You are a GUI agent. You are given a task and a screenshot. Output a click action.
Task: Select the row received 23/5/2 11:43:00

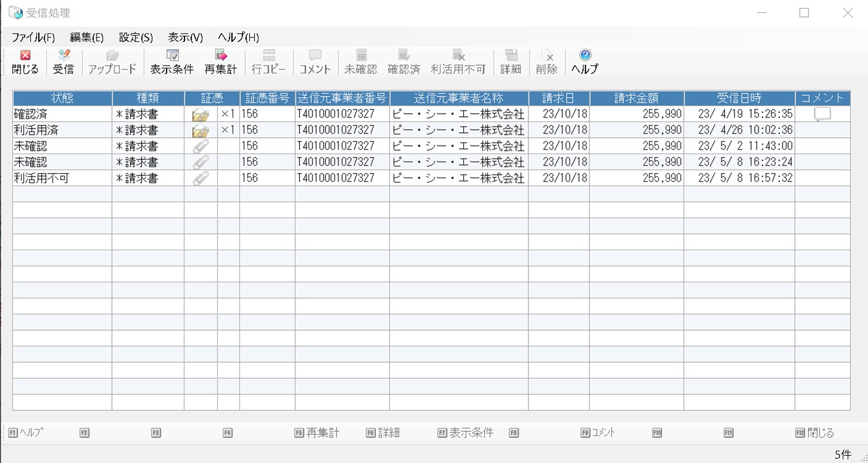click(431, 146)
